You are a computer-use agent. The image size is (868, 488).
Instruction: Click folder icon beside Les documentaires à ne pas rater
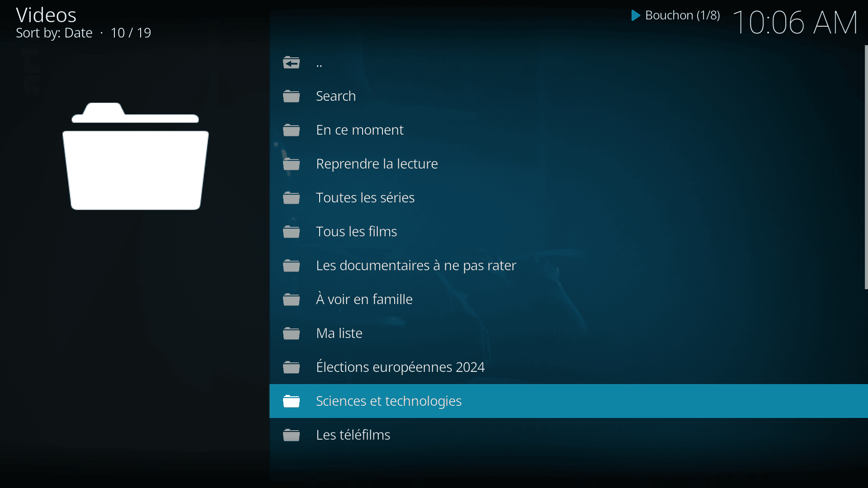pyautogui.click(x=291, y=266)
